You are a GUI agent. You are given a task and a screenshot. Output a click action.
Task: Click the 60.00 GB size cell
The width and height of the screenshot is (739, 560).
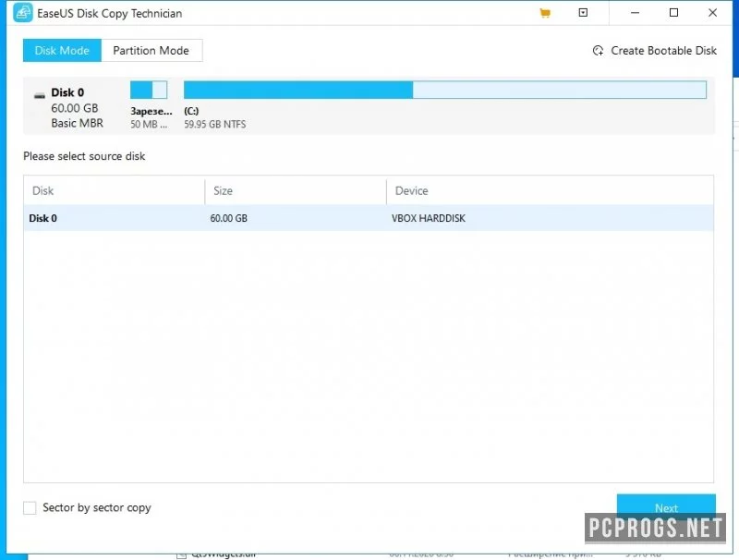tap(228, 218)
